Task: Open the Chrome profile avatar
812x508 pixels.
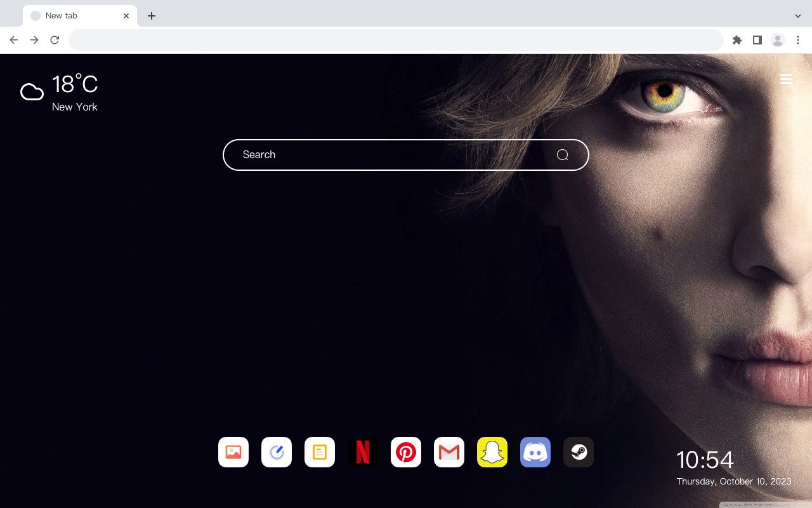Action: (778, 40)
